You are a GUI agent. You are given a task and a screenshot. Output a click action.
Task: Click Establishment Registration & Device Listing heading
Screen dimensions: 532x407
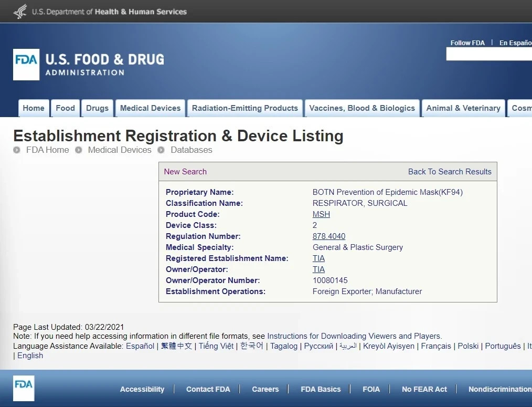click(178, 136)
